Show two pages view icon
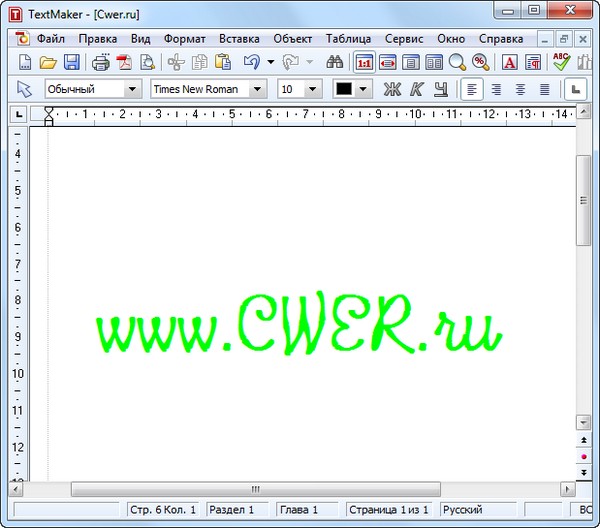The height and width of the screenshot is (528, 600). [x=434, y=62]
